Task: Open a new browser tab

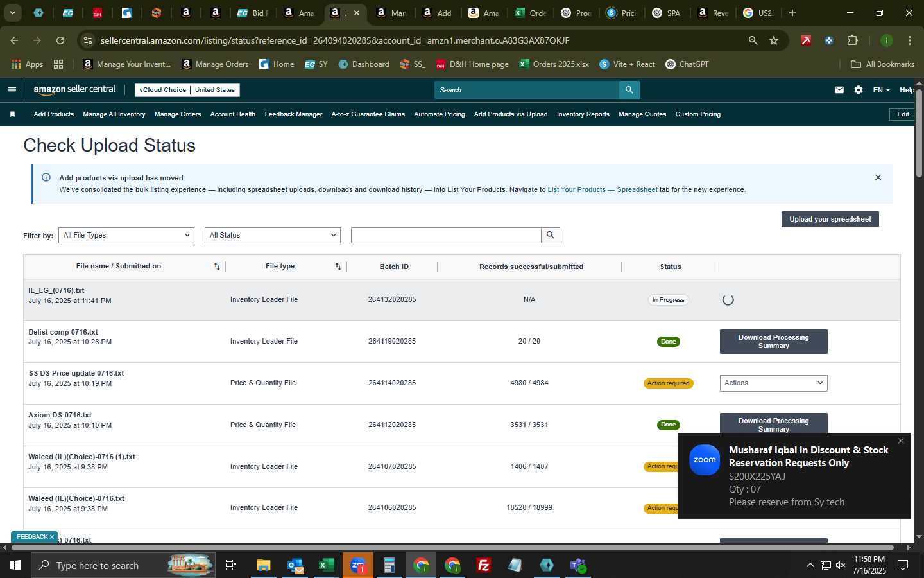Action: pyautogui.click(x=792, y=13)
